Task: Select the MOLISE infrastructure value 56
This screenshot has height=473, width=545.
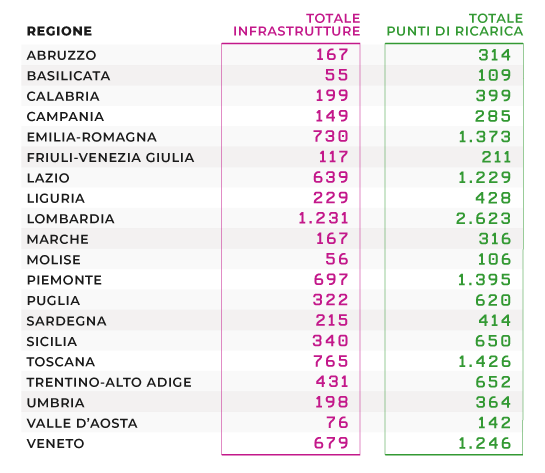Action: 337,259
